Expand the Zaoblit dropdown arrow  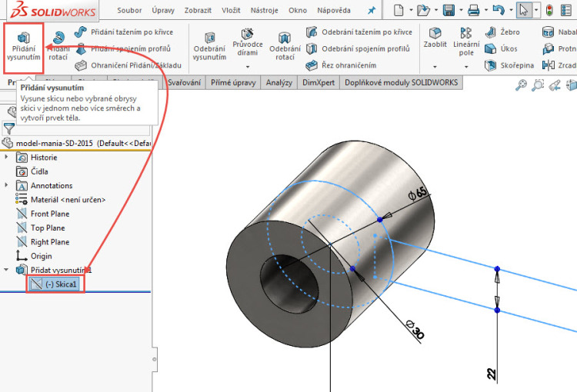pyautogui.click(x=435, y=67)
